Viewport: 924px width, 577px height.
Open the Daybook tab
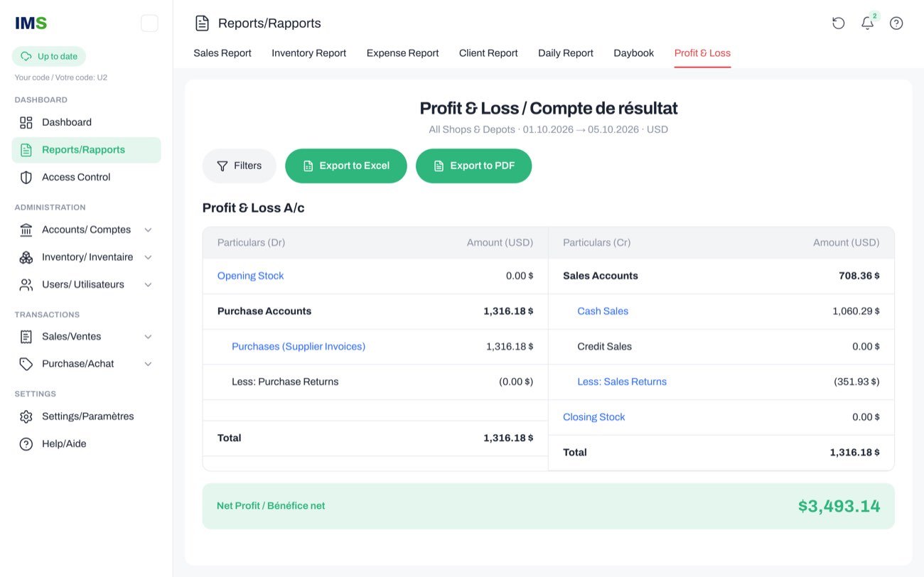tap(633, 53)
